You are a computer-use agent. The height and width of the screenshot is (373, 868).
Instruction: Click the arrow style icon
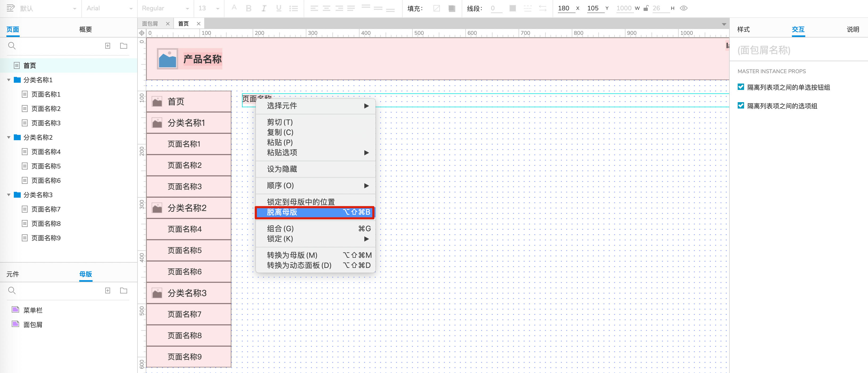[x=542, y=9]
